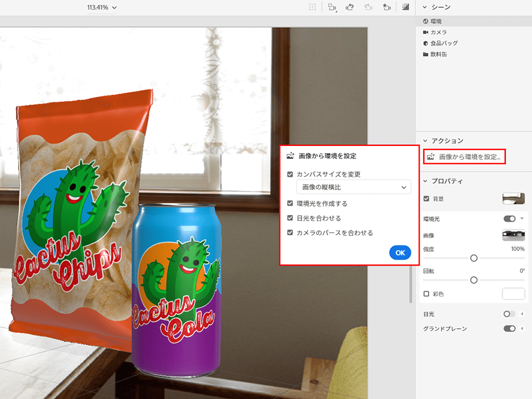Select 環境 in the scene list
Screen dimensions: 532x399
coord(473,21)
